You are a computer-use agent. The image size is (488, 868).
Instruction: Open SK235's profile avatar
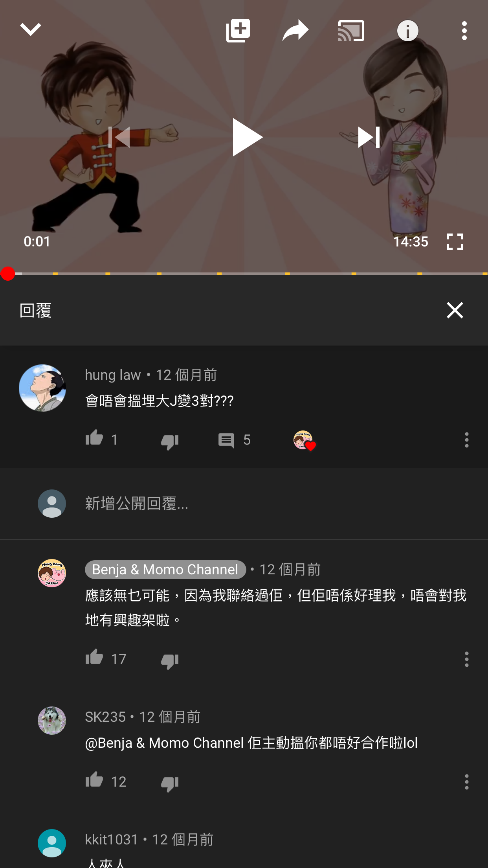click(52, 721)
